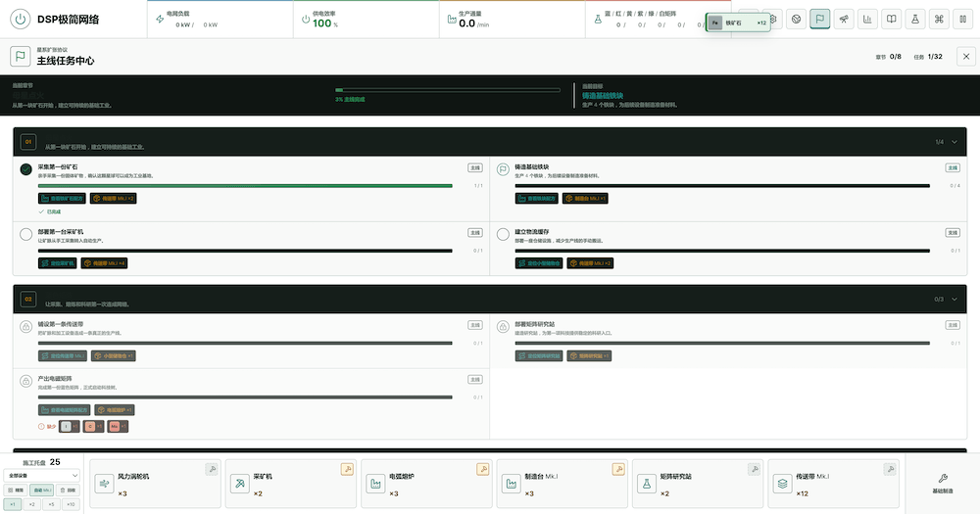Click the flag icon beside 主线任务中心 title
The height and width of the screenshot is (514, 980).
(20, 56)
